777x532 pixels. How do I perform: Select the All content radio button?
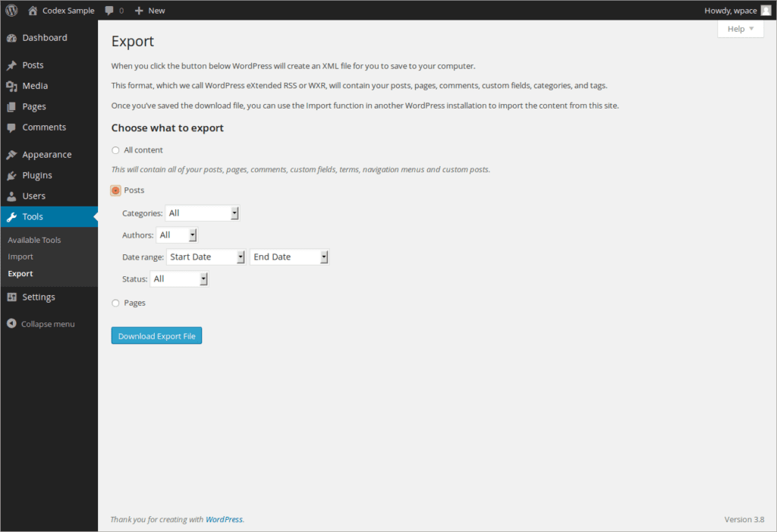(115, 150)
